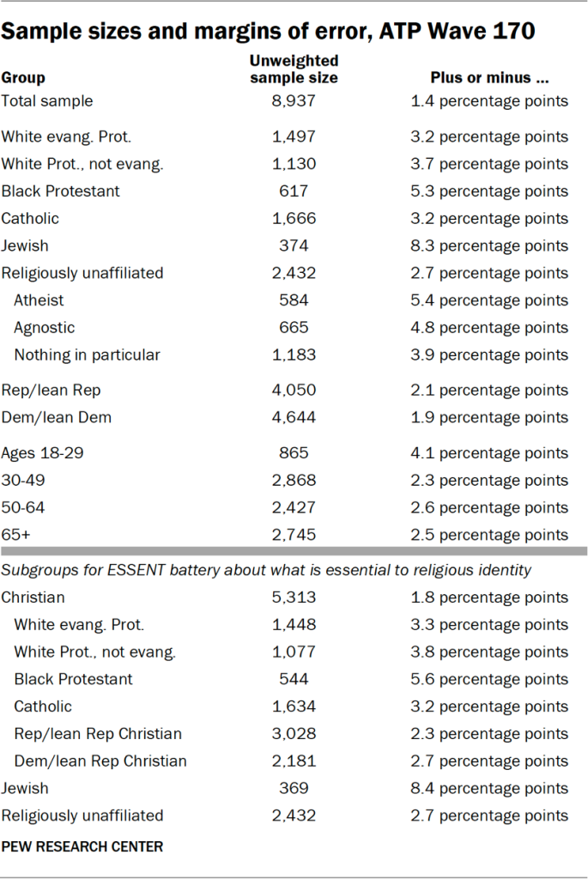Click the "Agnostic" row label

coord(44,328)
